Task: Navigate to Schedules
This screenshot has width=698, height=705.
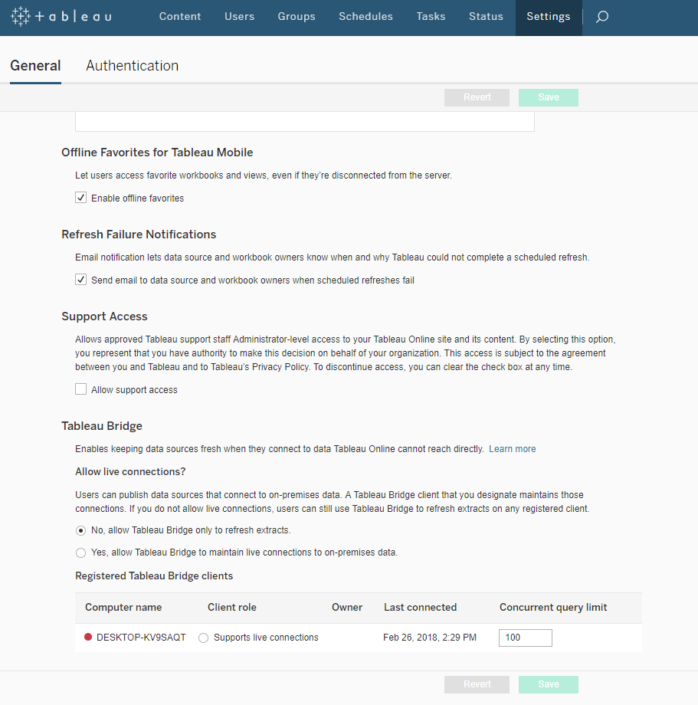Action: click(366, 17)
